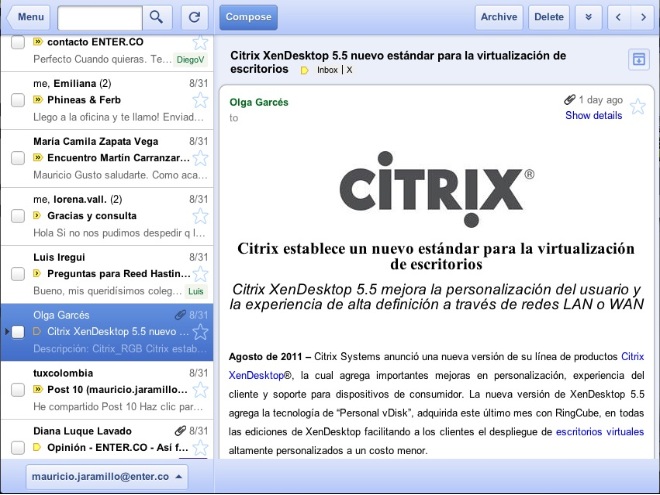This screenshot has width=660, height=495.
Task: Remove Inbox label with the X
Action: pos(349,70)
